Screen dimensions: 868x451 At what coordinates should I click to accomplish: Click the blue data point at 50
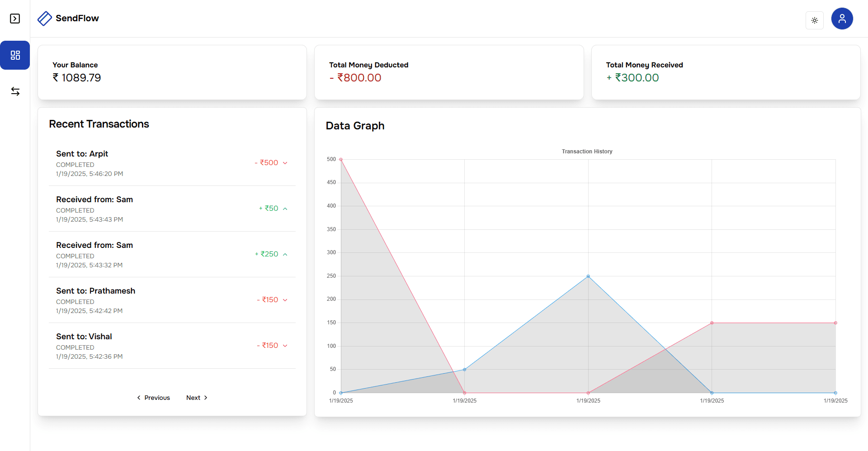[x=464, y=370]
